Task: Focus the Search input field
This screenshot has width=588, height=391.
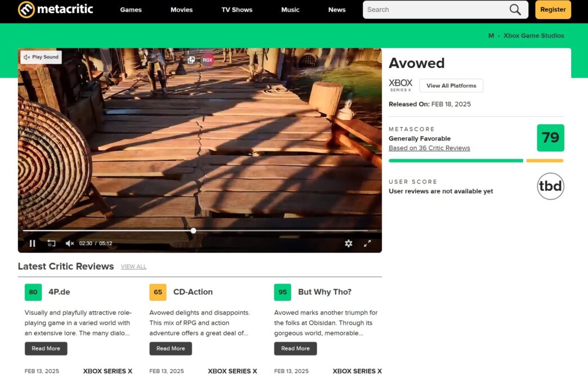Action: coord(434,10)
